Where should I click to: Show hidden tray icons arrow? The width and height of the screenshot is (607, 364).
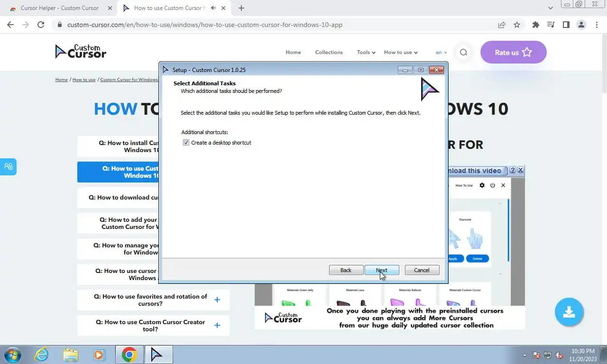coord(524,355)
